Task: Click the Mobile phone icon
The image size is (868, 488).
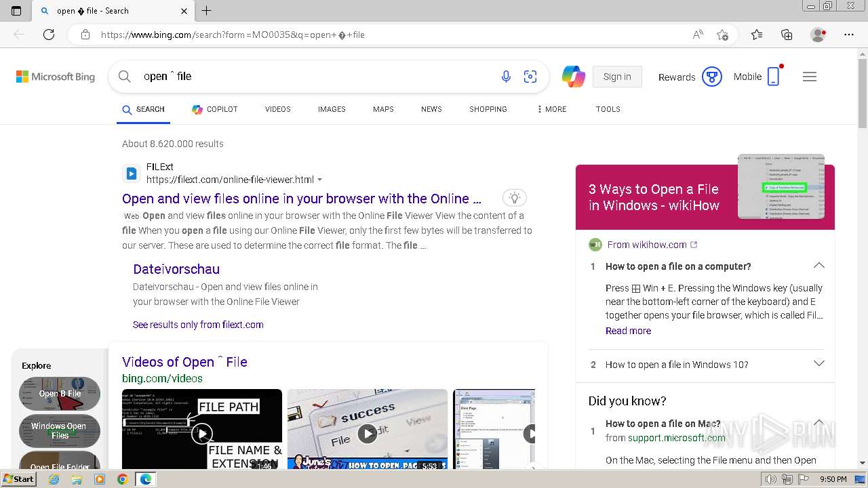Action: [x=774, y=77]
